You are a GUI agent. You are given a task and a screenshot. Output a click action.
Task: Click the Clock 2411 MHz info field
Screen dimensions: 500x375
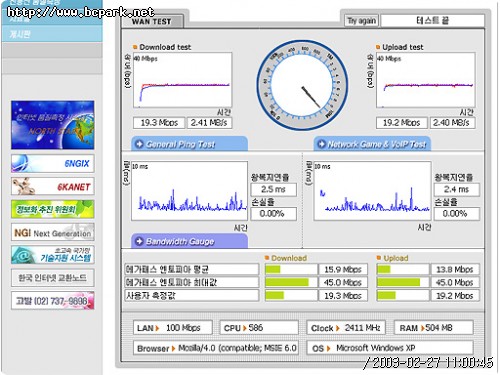(346, 328)
